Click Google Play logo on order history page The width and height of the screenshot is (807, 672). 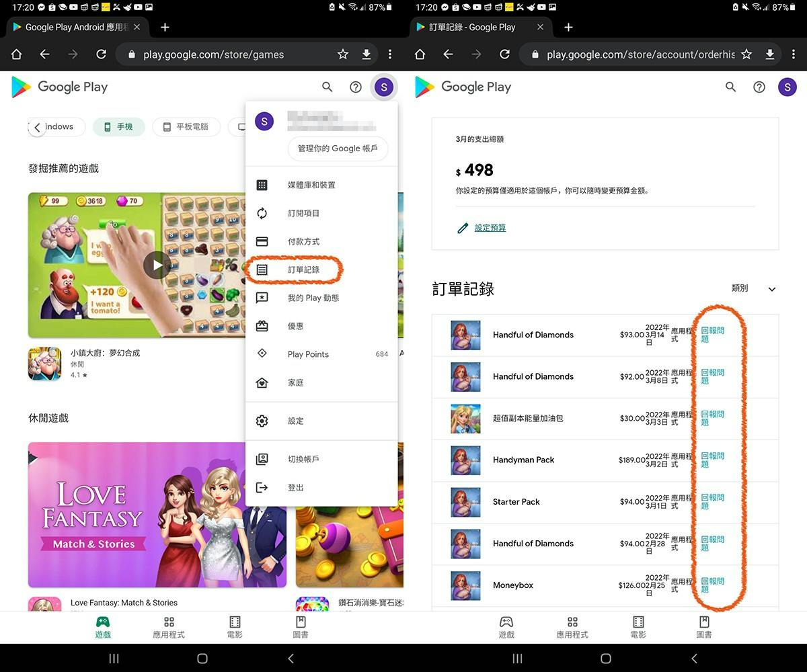coord(463,87)
